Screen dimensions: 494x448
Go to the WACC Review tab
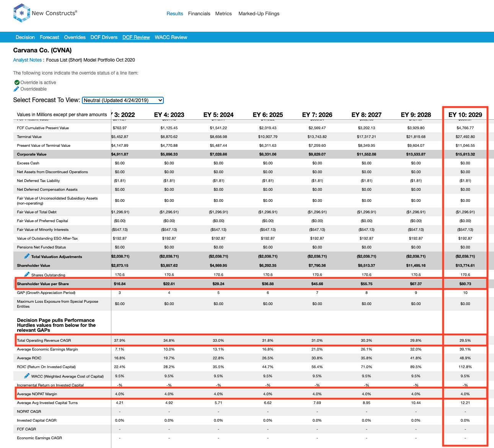tap(171, 37)
